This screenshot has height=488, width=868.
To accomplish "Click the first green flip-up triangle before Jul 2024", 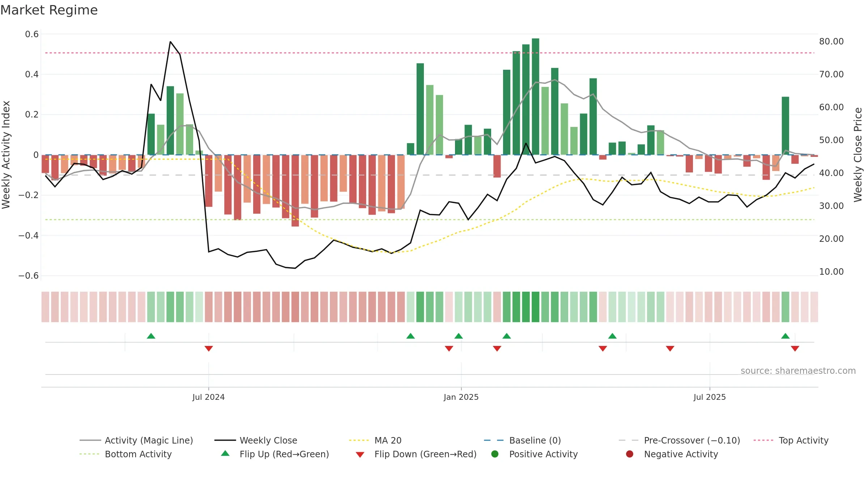I will (151, 336).
